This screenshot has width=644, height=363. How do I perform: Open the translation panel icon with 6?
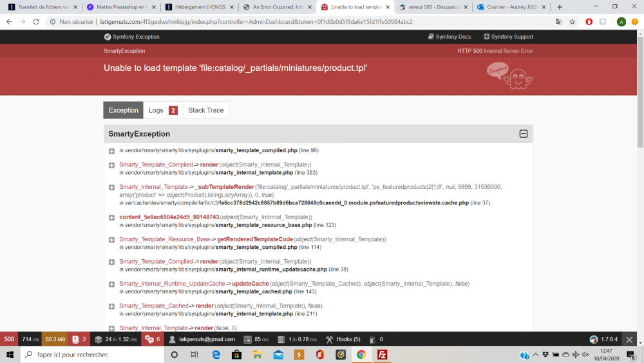coord(153,339)
